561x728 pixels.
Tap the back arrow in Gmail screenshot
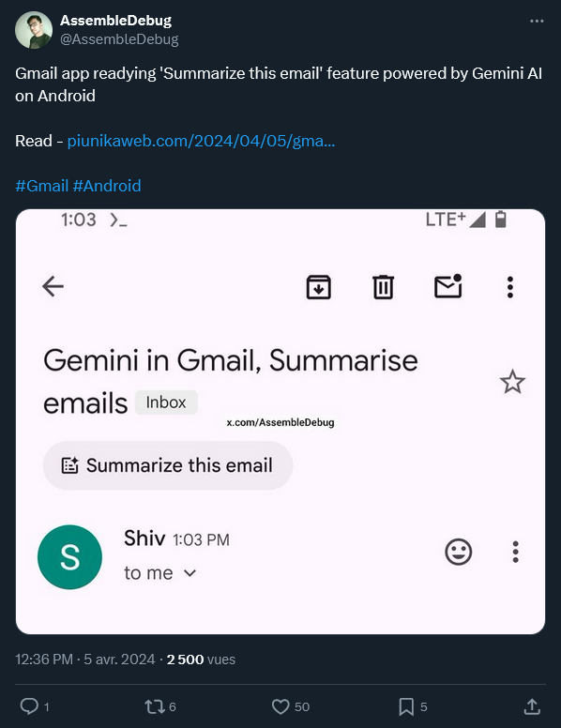53,286
